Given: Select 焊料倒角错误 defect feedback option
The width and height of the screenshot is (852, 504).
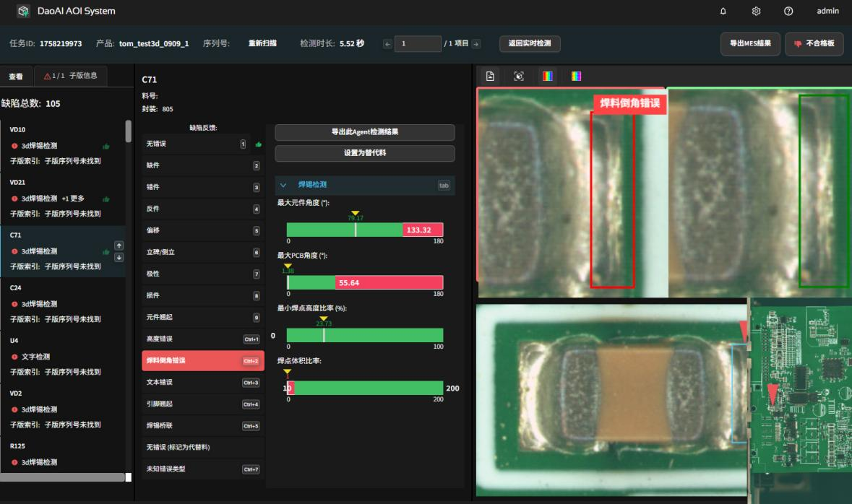Looking at the screenshot, I should (202, 360).
